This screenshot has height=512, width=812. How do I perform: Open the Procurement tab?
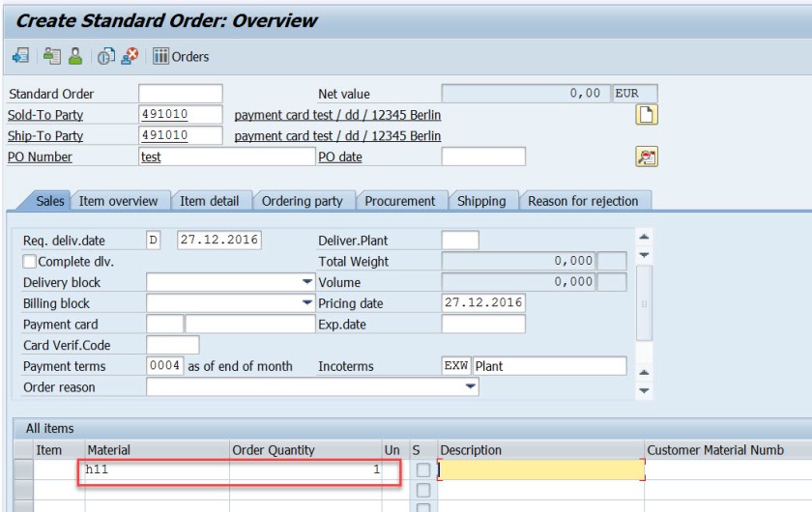(x=400, y=201)
